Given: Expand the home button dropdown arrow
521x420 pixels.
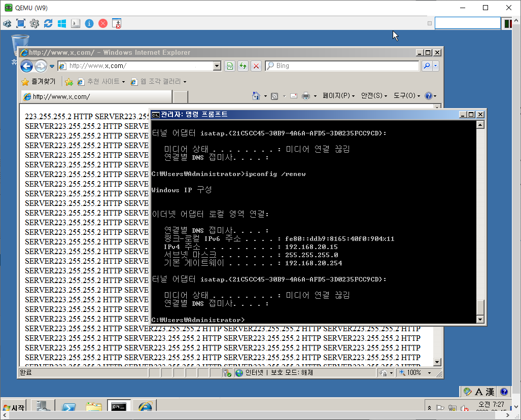Looking at the screenshot, I should 265,96.
